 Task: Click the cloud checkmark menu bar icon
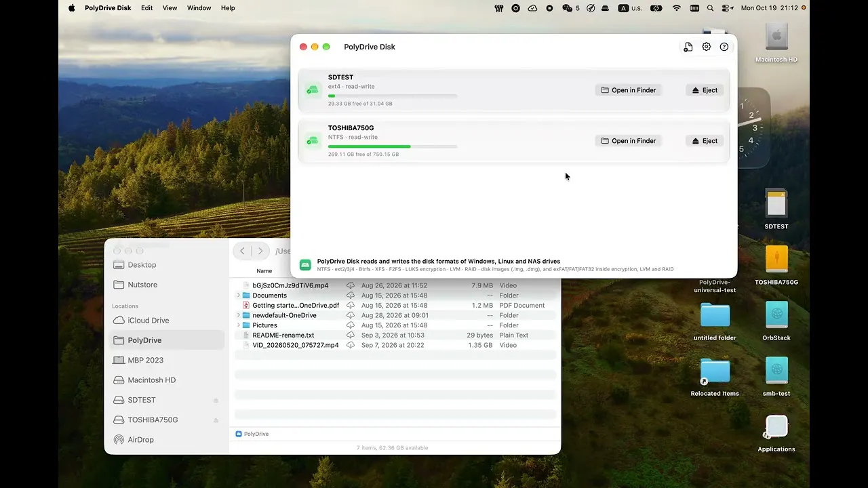532,8
